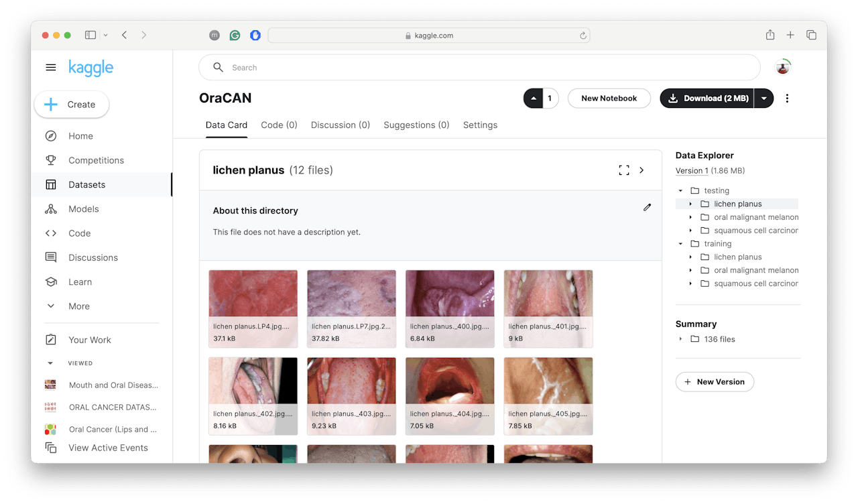Screen dimensions: 858x504
Task: Open the Version 1 link
Action: click(x=690, y=171)
